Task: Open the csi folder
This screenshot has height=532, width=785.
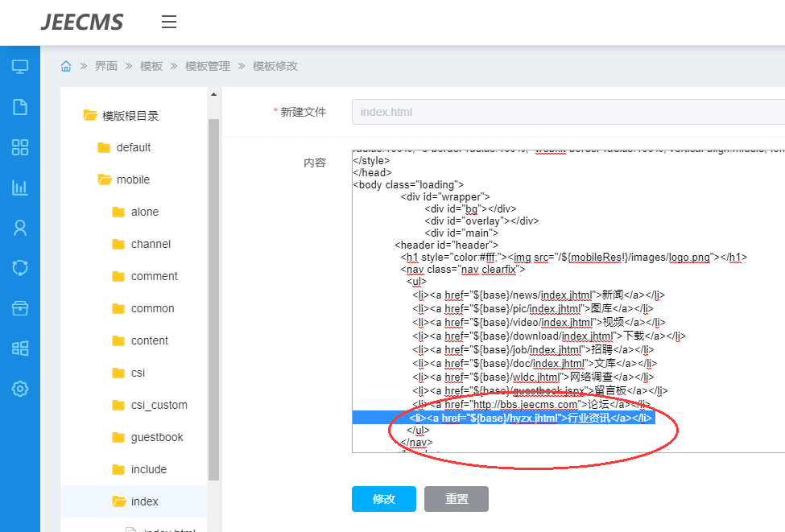Action: pos(138,373)
